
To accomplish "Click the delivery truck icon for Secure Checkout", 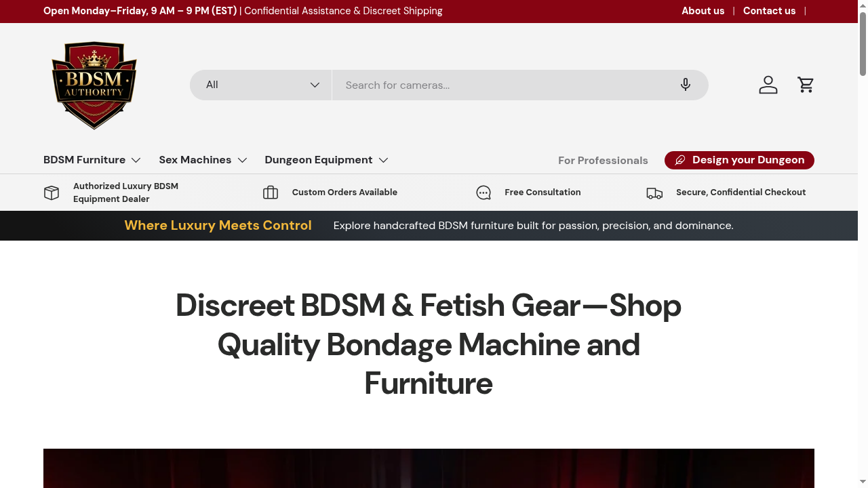I will pyautogui.click(x=654, y=192).
